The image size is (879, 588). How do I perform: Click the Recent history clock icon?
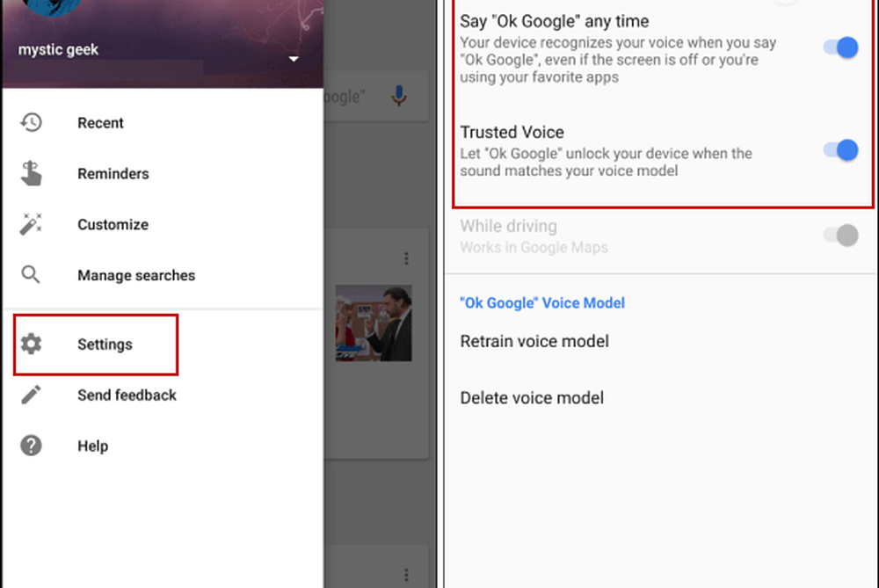[x=32, y=123]
